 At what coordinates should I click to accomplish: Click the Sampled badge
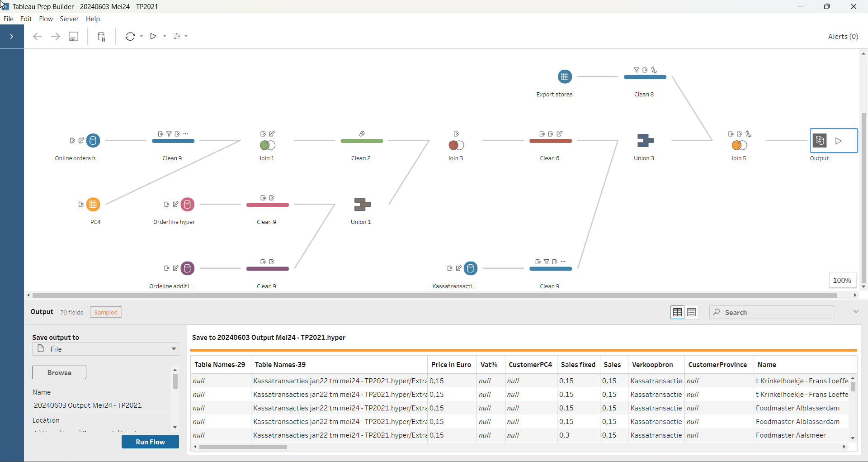106,312
